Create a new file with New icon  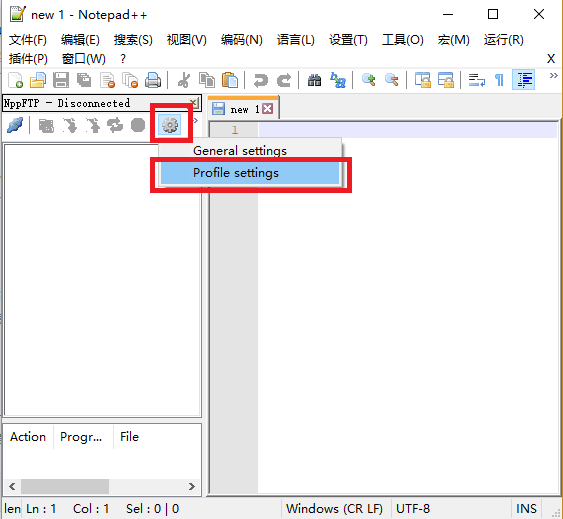(x=15, y=80)
